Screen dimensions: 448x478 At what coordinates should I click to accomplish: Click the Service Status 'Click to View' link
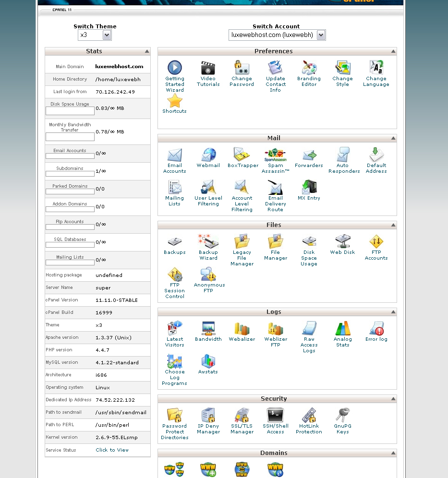[112, 450]
